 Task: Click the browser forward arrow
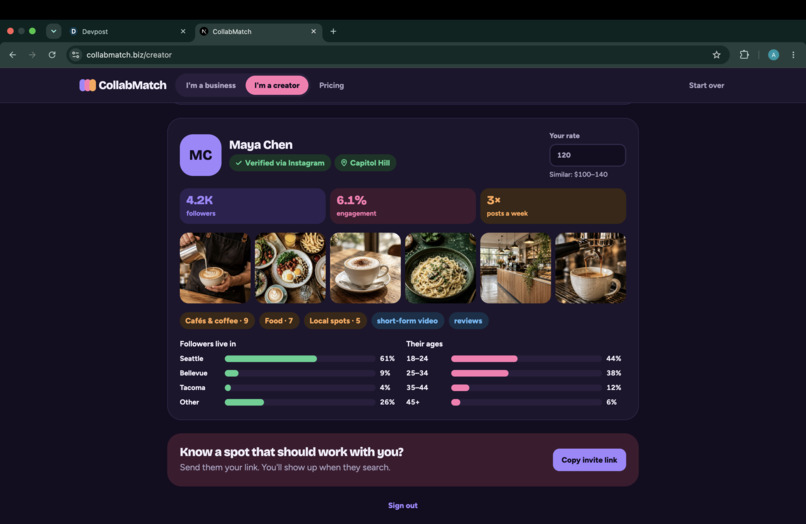(x=32, y=55)
